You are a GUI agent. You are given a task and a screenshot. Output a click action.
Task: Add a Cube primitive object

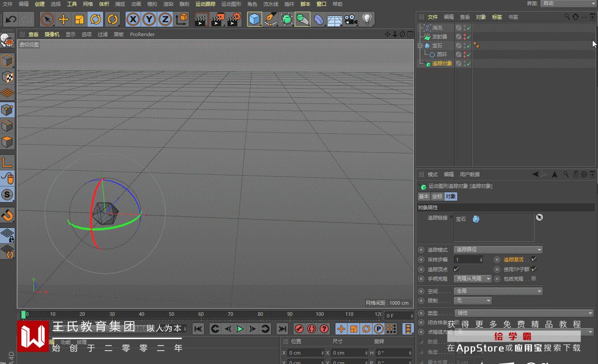[x=254, y=20]
